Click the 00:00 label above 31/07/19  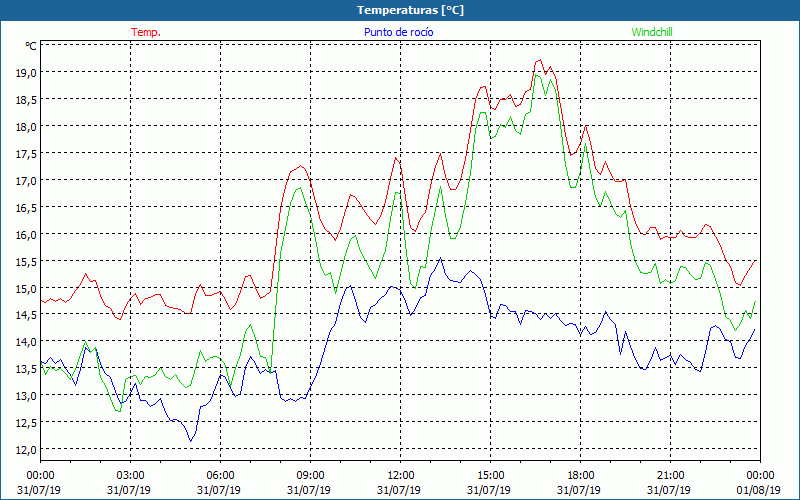tap(40, 476)
